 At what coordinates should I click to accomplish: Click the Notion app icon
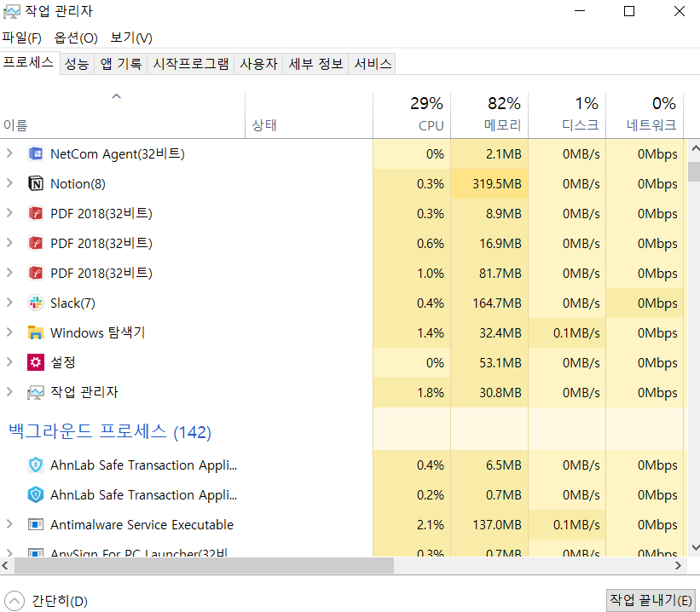tap(36, 183)
